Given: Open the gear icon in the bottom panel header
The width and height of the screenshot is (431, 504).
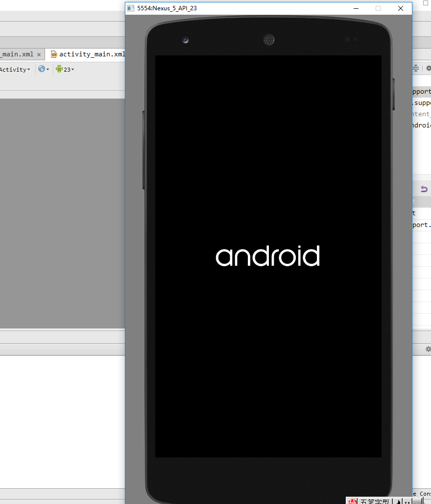Looking at the screenshot, I should (x=428, y=349).
